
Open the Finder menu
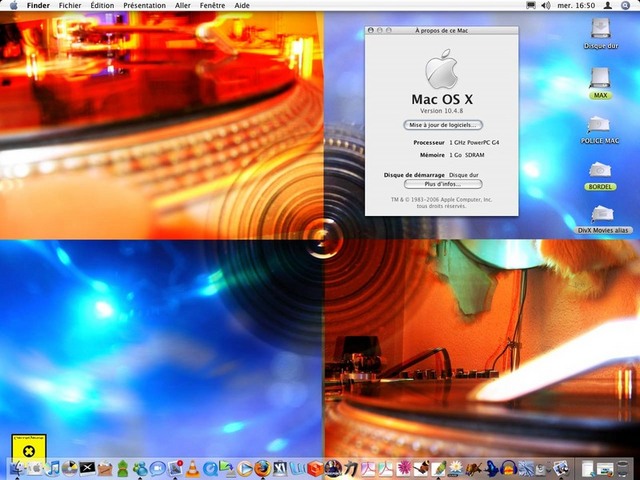38,5
